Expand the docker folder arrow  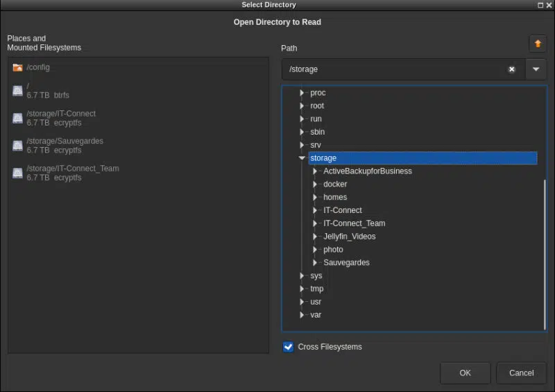315,185
